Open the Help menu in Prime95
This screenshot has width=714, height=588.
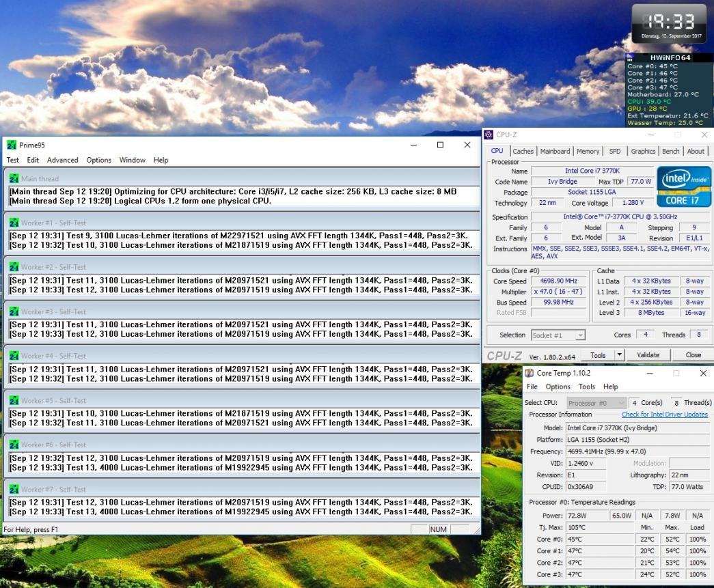coord(161,160)
